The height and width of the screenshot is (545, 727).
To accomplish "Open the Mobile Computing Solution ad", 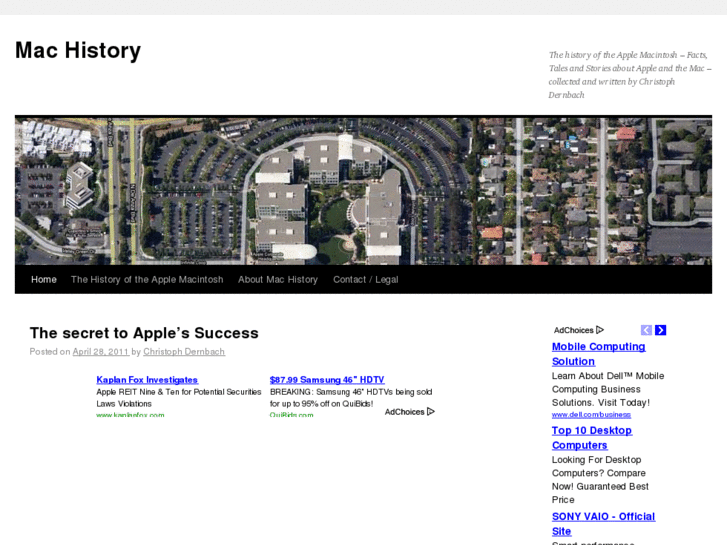I will coord(599,354).
